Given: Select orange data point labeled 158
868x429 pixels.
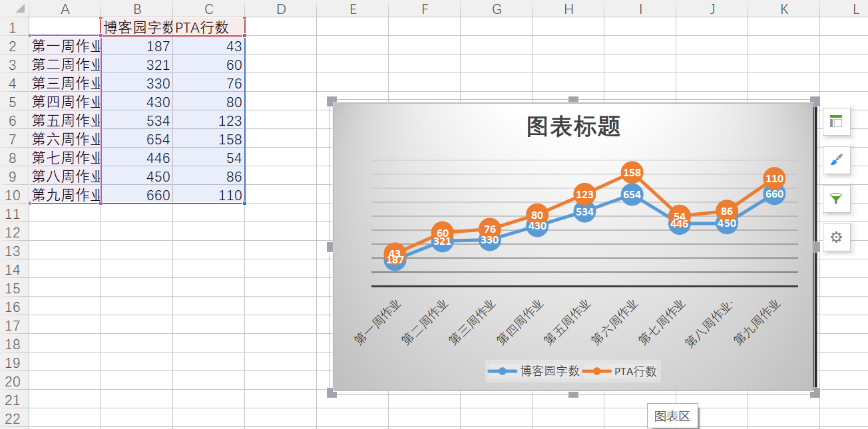Looking at the screenshot, I should [x=631, y=173].
